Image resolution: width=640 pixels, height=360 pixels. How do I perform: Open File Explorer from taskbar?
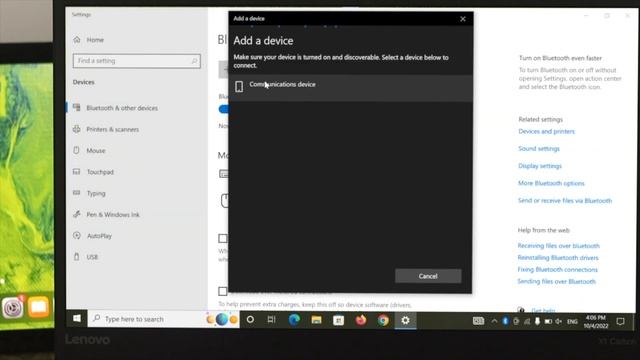coord(316,320)
